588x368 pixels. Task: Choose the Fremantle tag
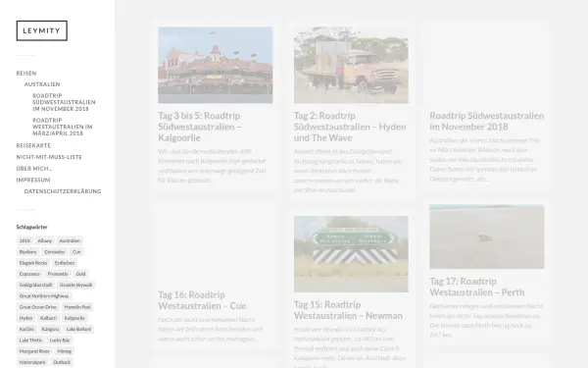[58, 274]
